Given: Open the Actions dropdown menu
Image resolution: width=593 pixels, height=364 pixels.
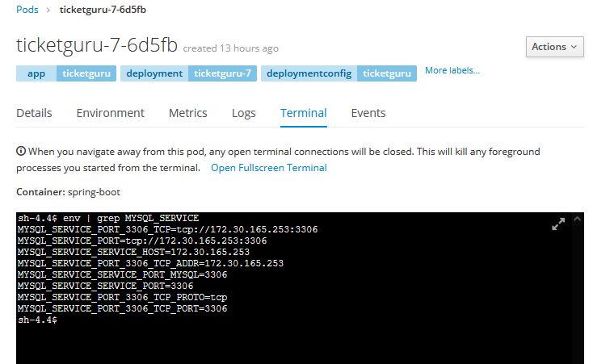Looking at the screenshot, I should pos(554,47).
